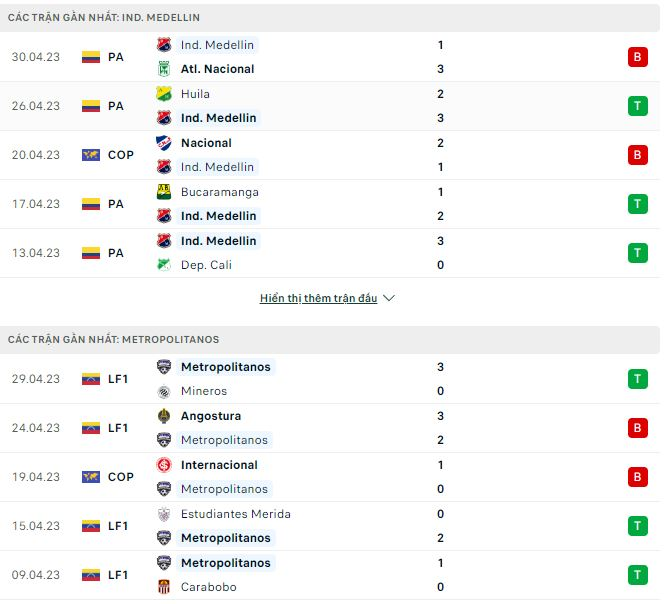Select the 'Các trận gần nhất: Metropolitanos' header

113,340
